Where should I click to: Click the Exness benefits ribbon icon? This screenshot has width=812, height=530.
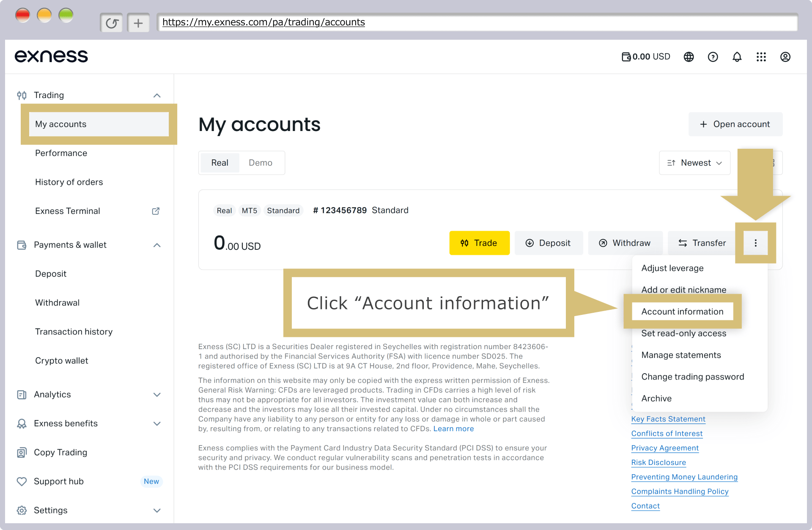(x=22, y=423)
